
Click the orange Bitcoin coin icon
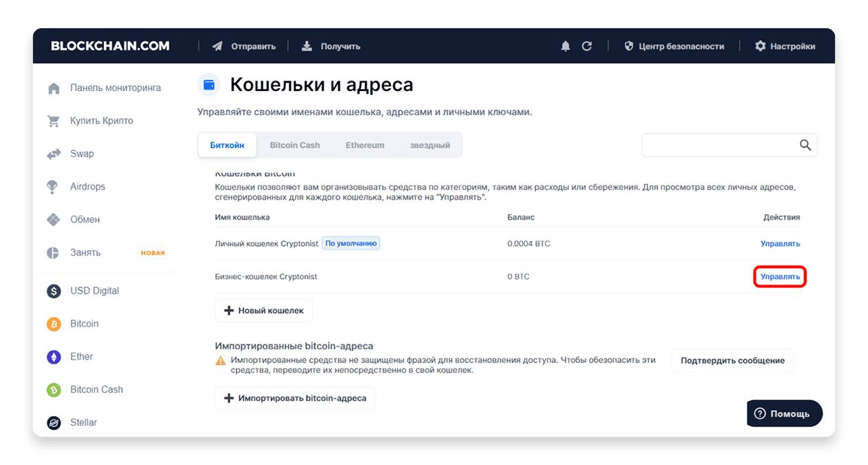54,324
